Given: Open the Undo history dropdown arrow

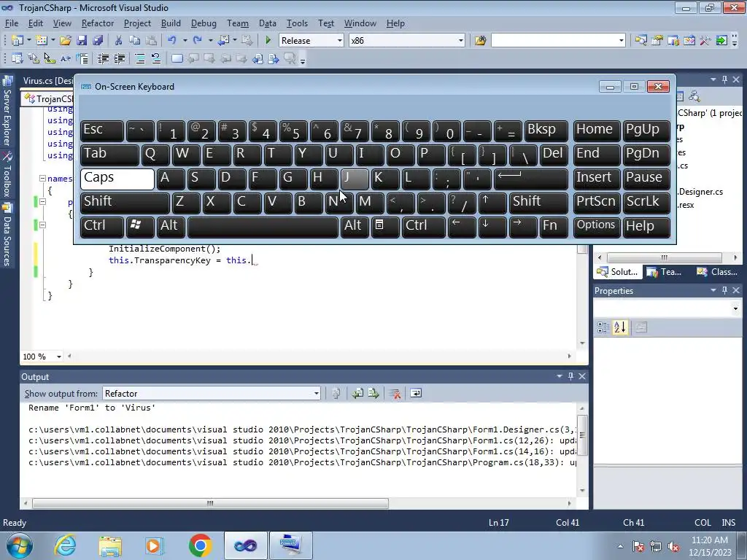Looking at the screenshot, I should click(x=185, y=41).
